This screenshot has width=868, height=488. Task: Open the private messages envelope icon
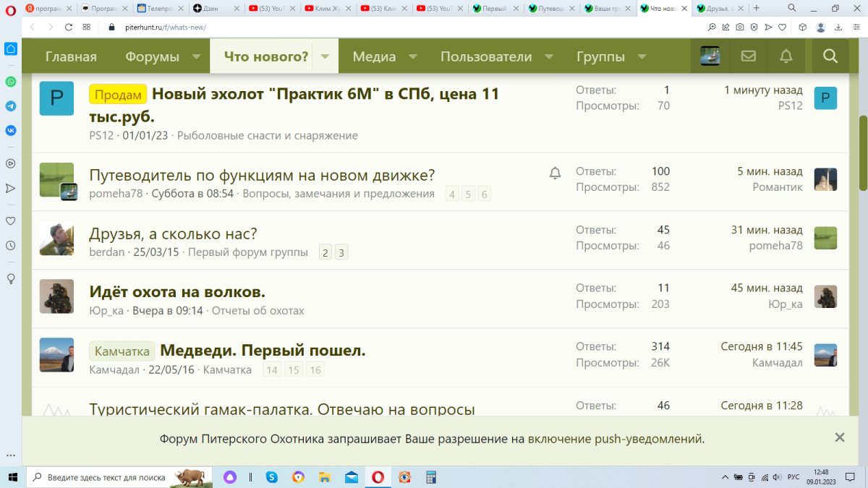[749, 56]
